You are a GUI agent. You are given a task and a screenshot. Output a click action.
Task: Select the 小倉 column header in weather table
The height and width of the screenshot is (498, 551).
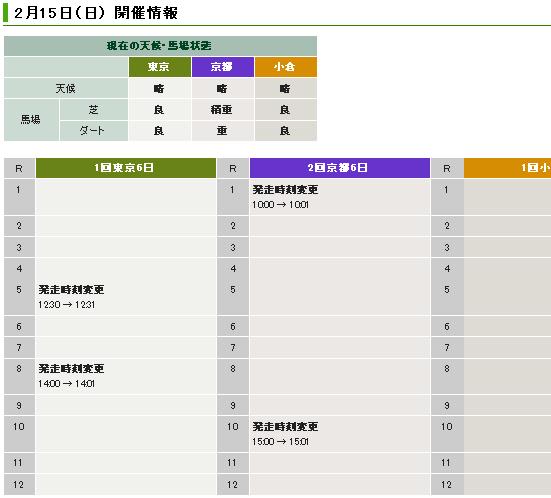(x=286, y=67)
